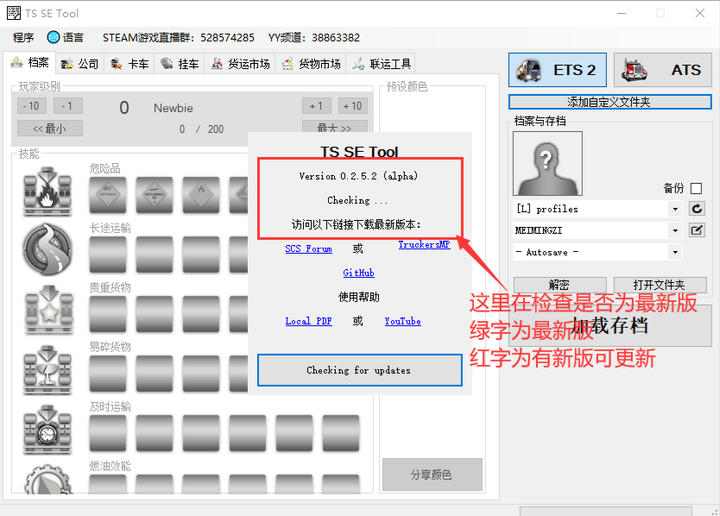Increase player level by 1

pos(316,106)
